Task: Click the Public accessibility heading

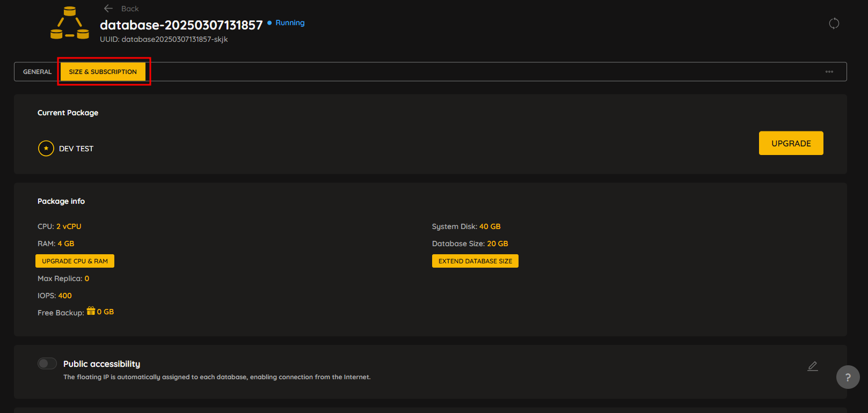Action: click(101, 364)
